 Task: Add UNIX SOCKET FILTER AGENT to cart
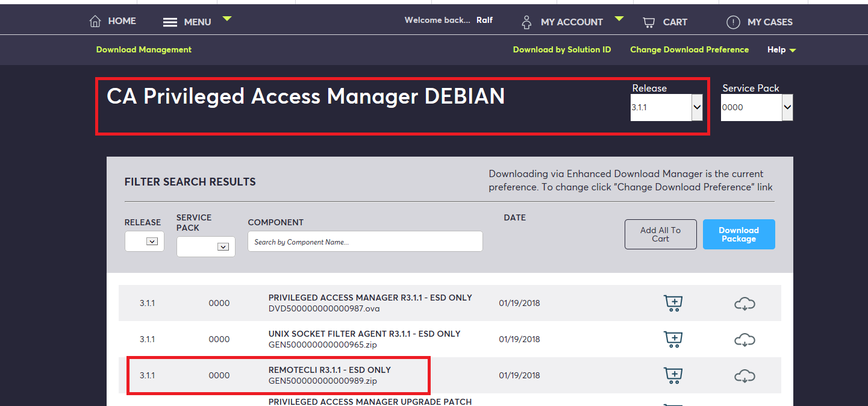(673, 339)
